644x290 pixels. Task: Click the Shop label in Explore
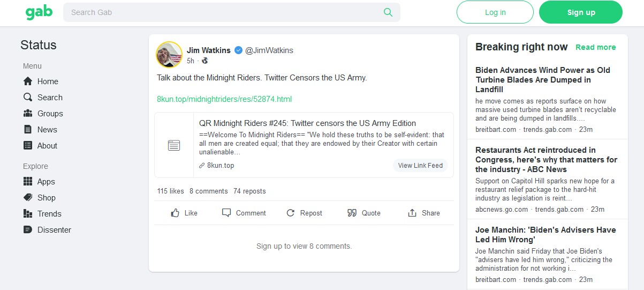tap(47, 198)
